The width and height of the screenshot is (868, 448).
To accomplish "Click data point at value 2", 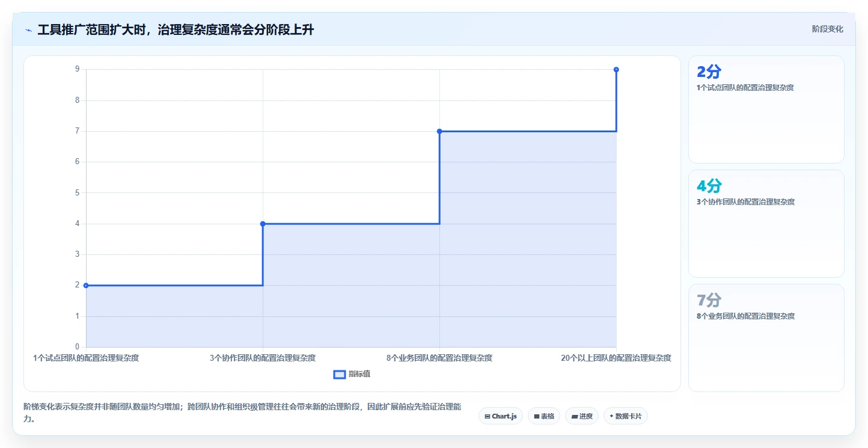I will (x=86, y=285).
